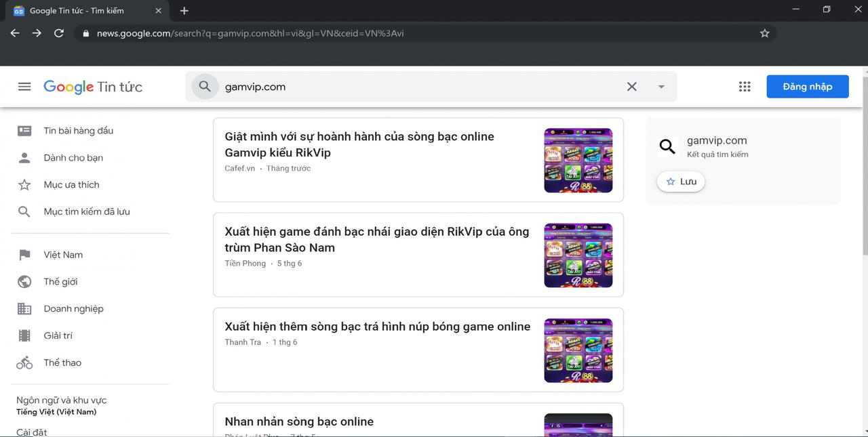Open the Tin bài hàng đầu headlines section
This screenshot has width=868, height=437.
coord(24,130)
